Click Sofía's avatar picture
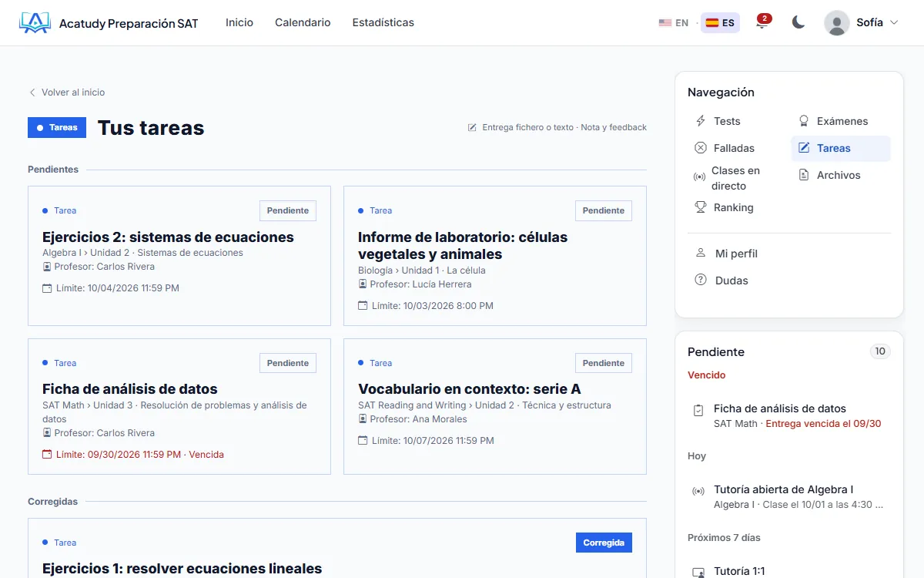924x578 pixels. click(837, 22)
